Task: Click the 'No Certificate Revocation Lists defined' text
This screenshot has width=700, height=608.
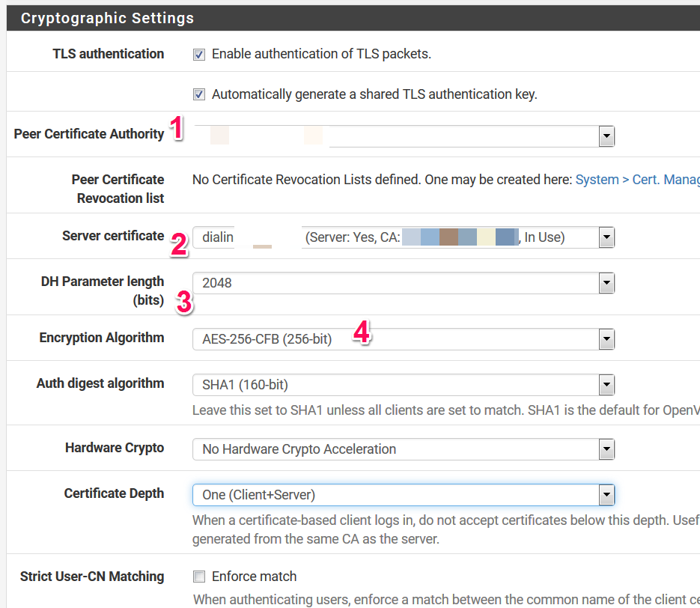Action: [x=306, y=180]
